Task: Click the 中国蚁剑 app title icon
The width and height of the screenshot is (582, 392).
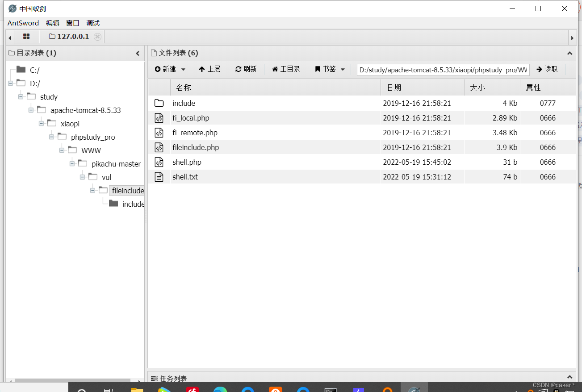Action: [x=13, y=8]
